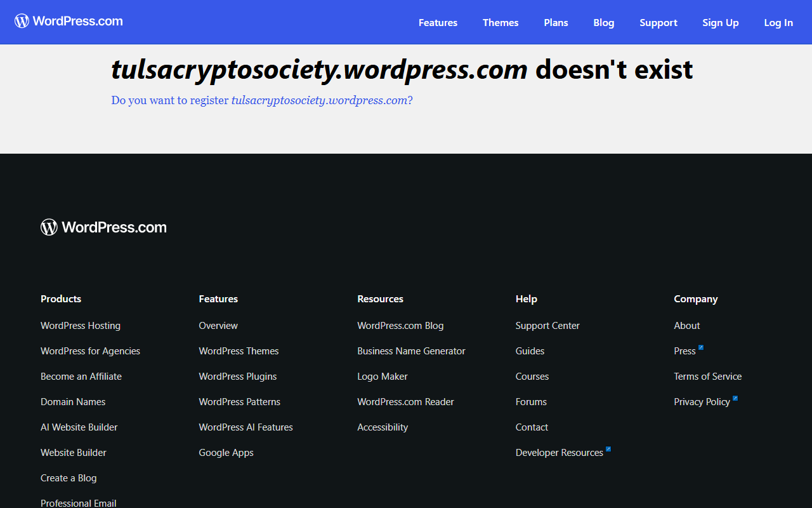Open Professional Email link
This screenshot has height=508, width=812.
(79, 503)
